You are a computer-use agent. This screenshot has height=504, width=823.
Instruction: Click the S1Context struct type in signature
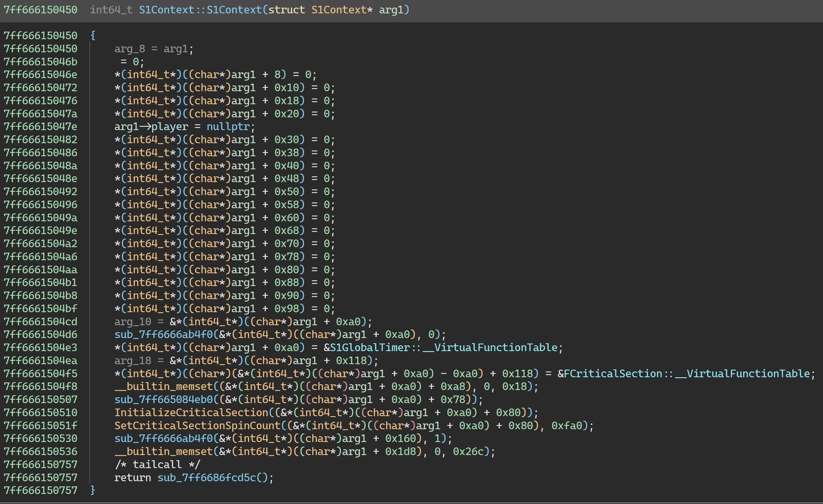pos(339,10)
